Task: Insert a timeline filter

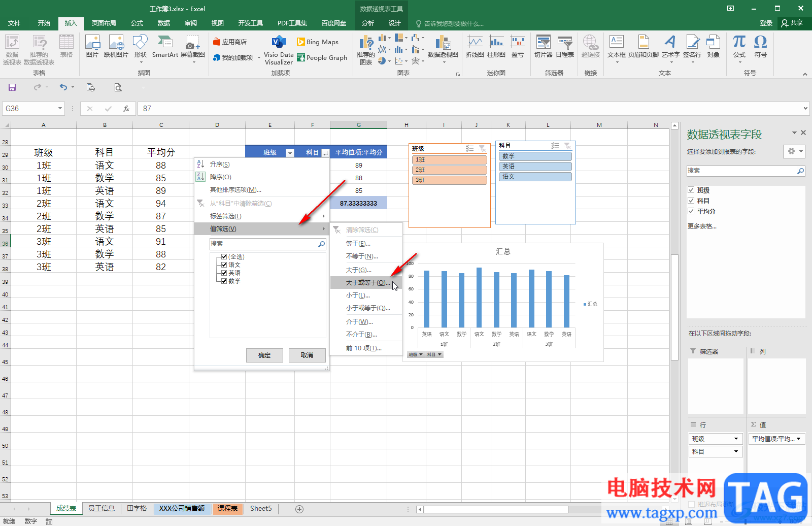Action: [565, 47]
